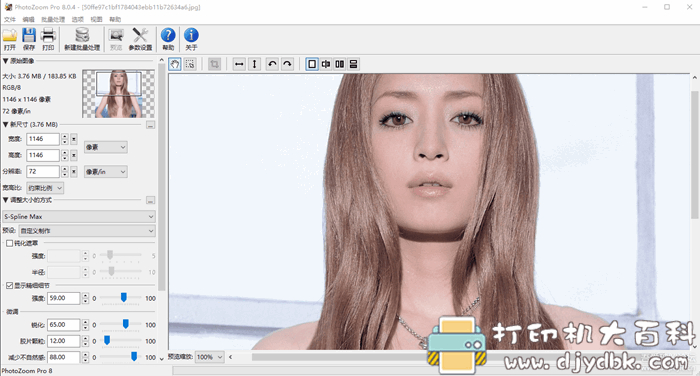Switch to side-by-side dual preview
The width and height of the screenshot is (700, 376).
[x=340, y=64]
